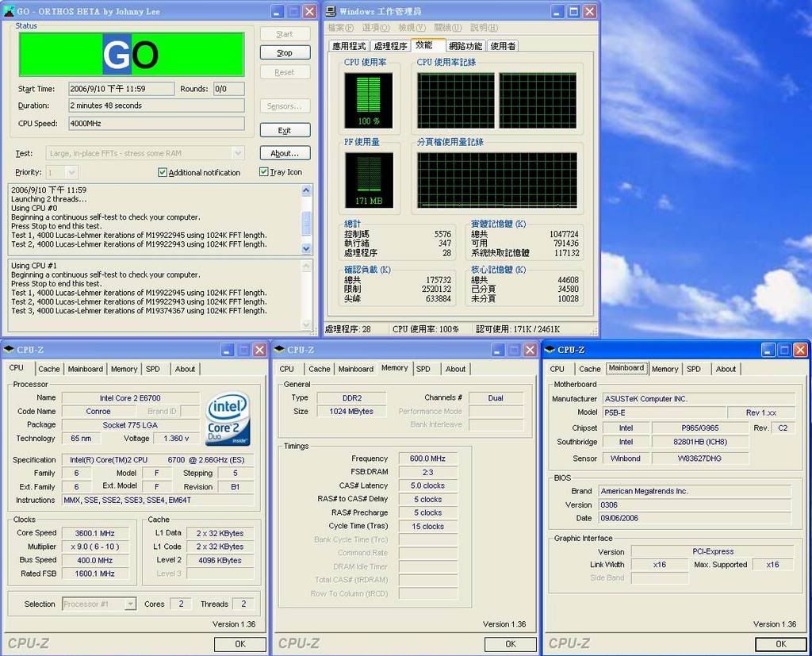Click the BIOS Date value '09/06/2006'

(695, 518)
